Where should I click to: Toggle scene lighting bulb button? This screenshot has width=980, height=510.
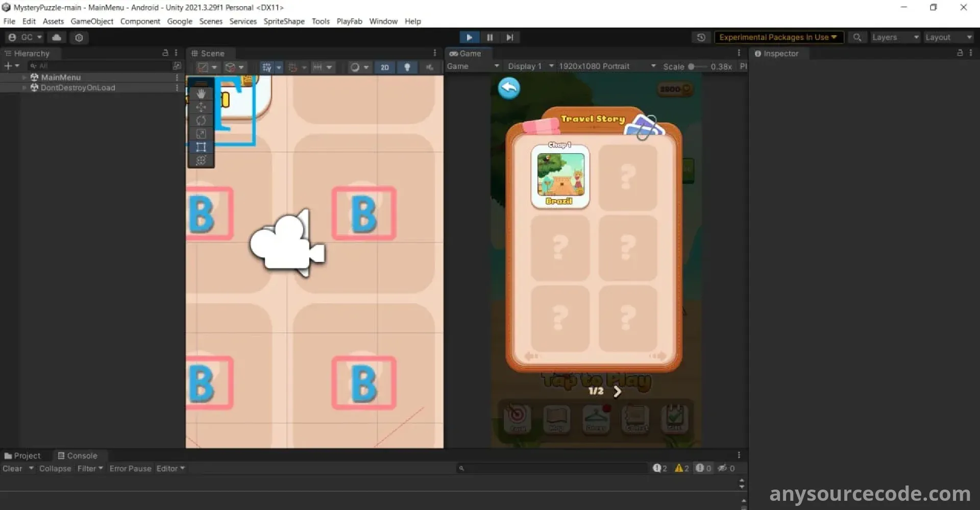tap(407, 67)
